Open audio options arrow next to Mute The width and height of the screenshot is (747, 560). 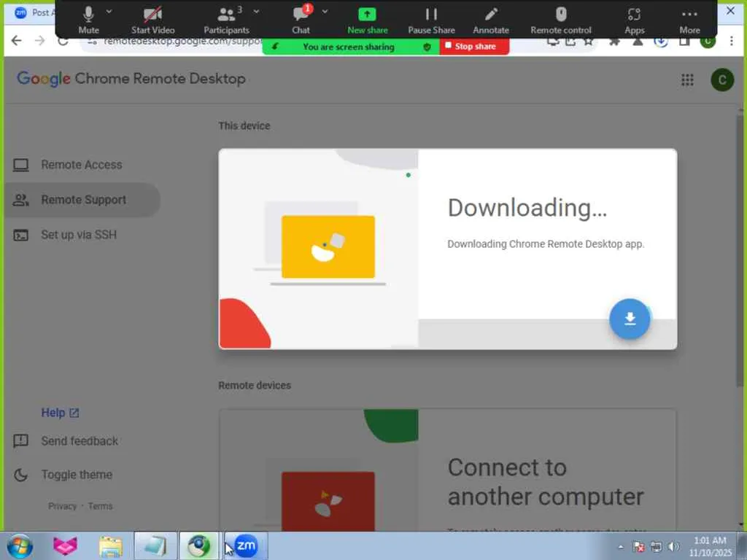click(x=109, y=12)
